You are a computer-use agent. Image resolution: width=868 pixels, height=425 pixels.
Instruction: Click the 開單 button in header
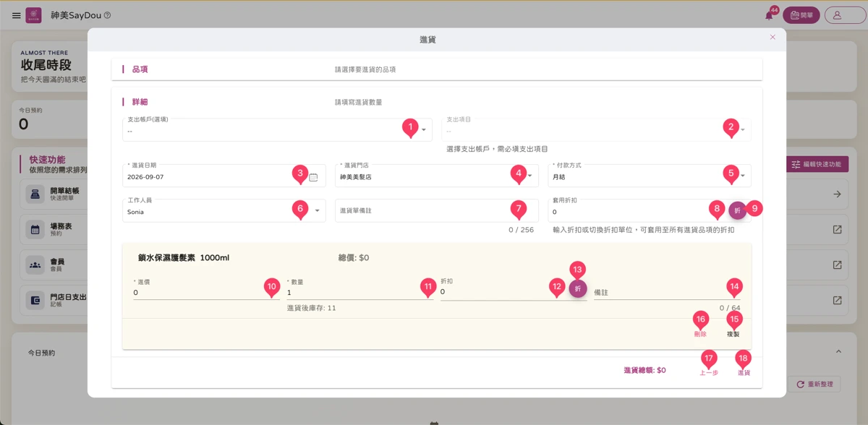point(801,15)
